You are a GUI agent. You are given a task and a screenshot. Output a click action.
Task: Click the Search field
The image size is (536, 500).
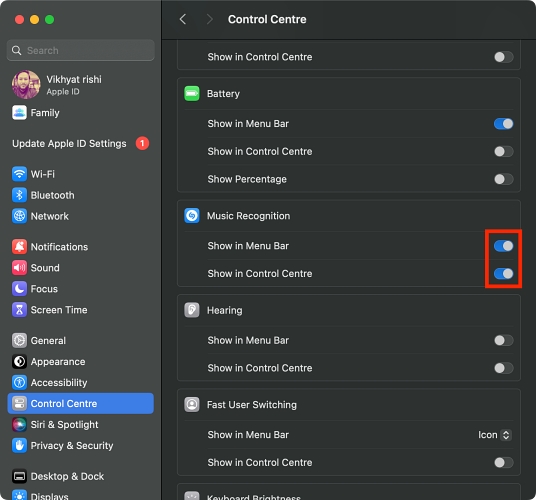81,51
